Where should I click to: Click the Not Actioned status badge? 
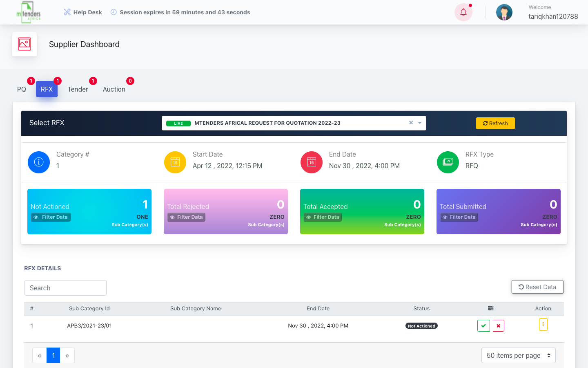click(421, 326)
